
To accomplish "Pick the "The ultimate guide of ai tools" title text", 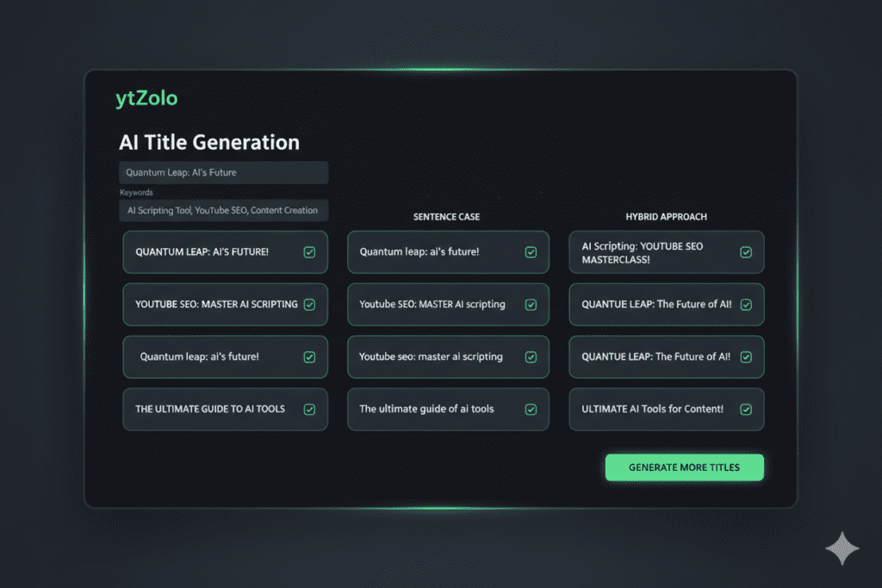I will click(x=426, y=410).
